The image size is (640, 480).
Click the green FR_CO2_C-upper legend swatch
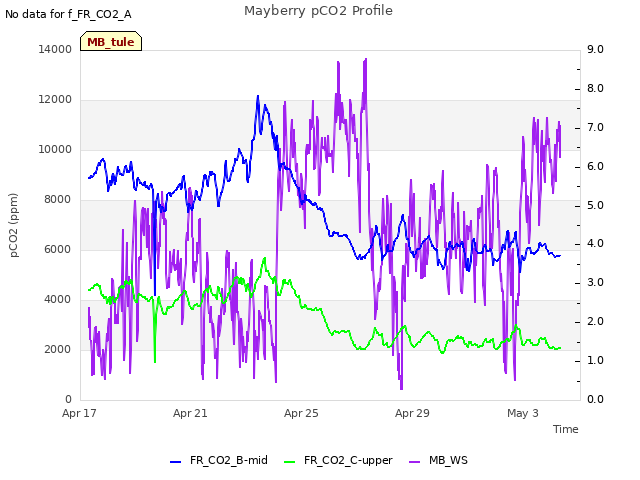(x=289, y=462)
